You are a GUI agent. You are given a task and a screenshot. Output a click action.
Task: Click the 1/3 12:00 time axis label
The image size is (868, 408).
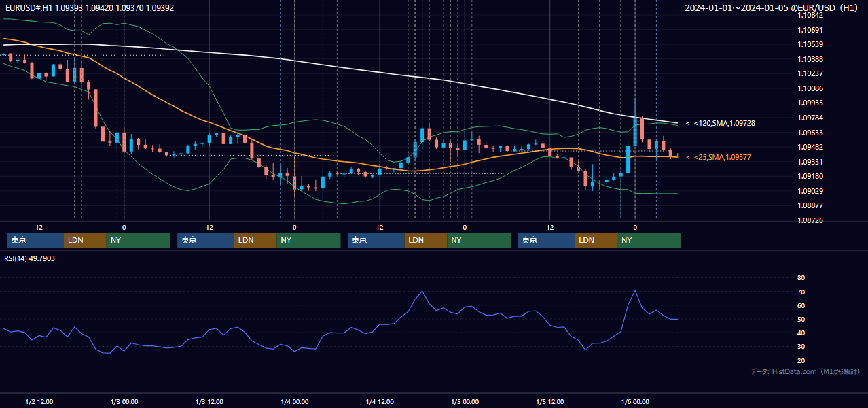[x=210, y=402]
